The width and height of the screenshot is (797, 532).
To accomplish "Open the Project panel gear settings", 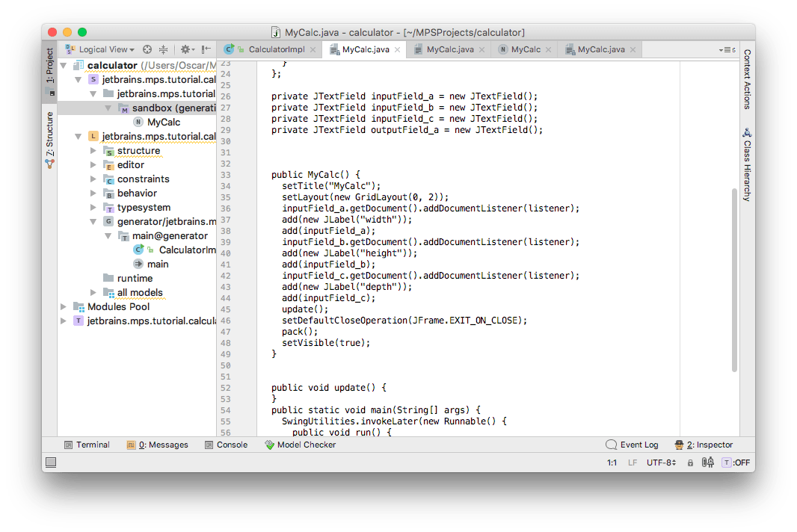I will [x=185, y=49].
